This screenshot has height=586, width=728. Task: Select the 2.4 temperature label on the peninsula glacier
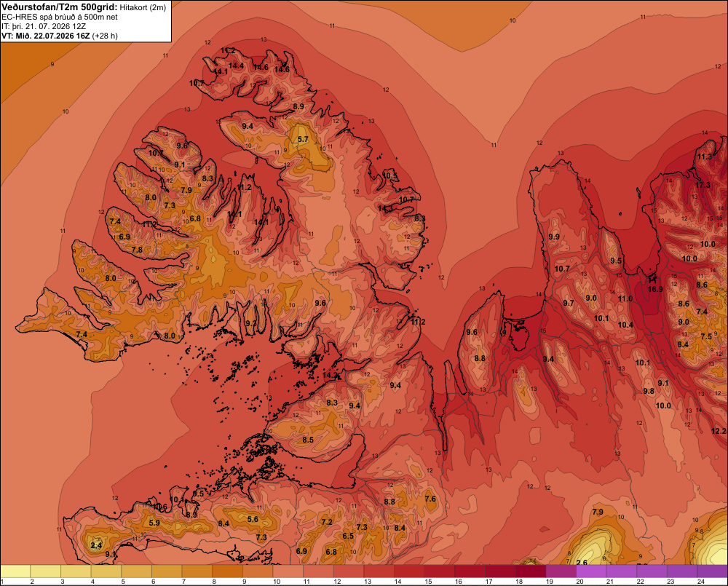[x=96, y=545]
